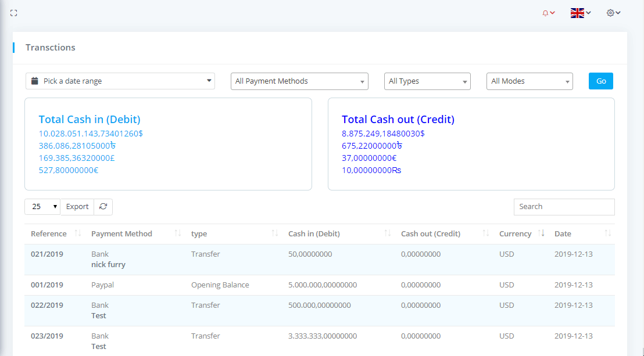The image size is (644, 356).
Task: Click the Export button
Action: tap(77, 207)
